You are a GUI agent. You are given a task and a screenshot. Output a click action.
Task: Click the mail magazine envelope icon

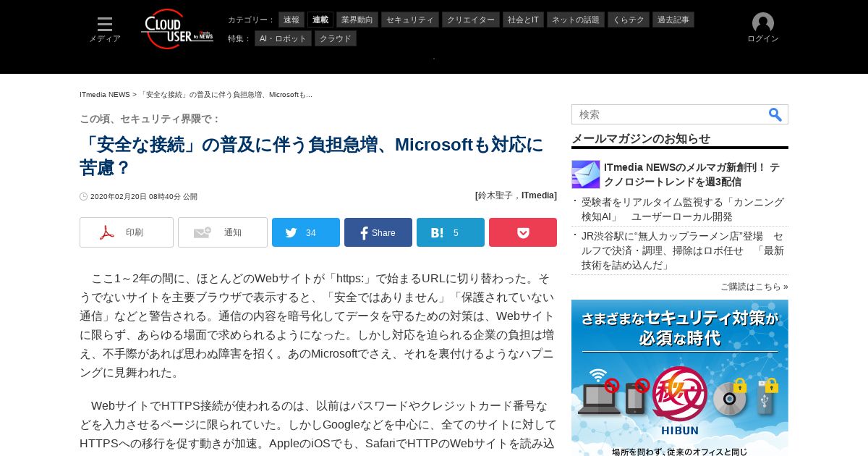point(586,174)
